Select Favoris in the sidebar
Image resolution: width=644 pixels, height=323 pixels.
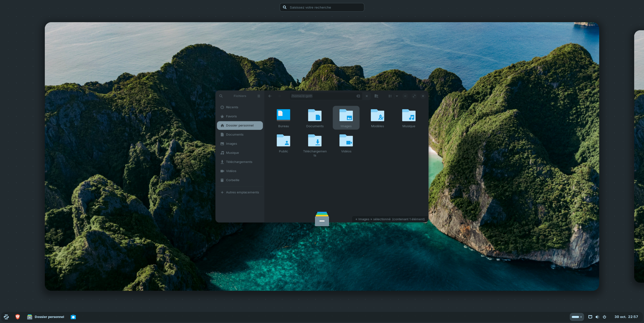[231, 116]
